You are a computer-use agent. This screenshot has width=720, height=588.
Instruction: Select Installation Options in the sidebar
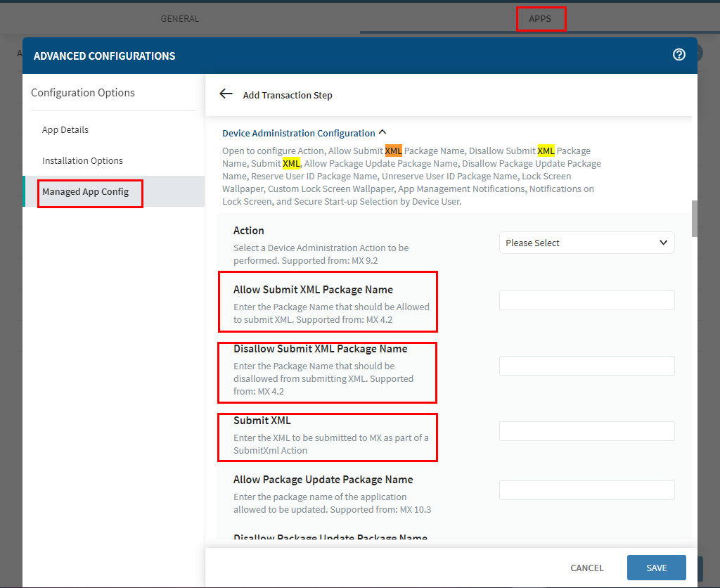coord(82,161)
